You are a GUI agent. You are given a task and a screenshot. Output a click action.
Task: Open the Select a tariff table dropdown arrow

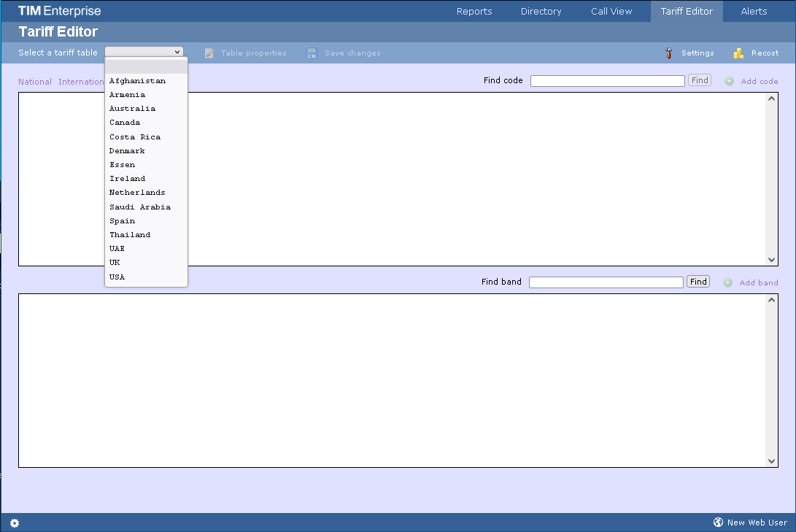(177, 52)
